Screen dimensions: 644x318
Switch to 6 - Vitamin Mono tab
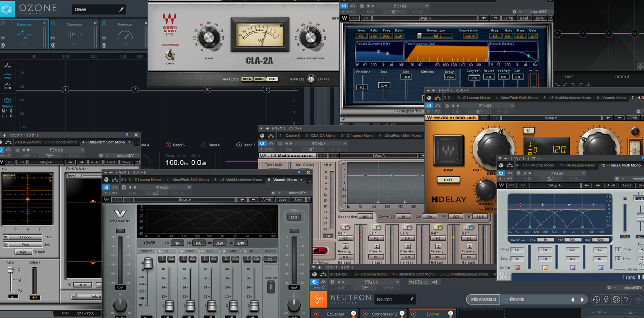coord(283,180)
